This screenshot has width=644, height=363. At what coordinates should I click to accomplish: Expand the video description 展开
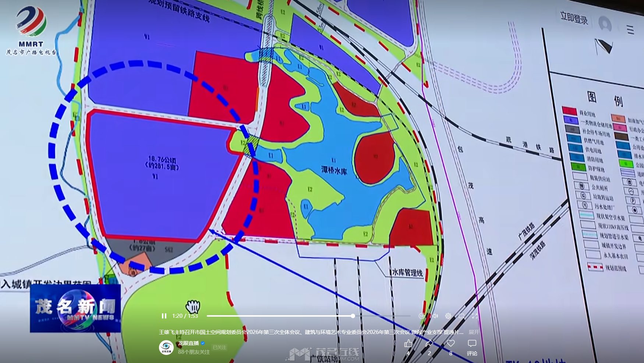point(474,332)
